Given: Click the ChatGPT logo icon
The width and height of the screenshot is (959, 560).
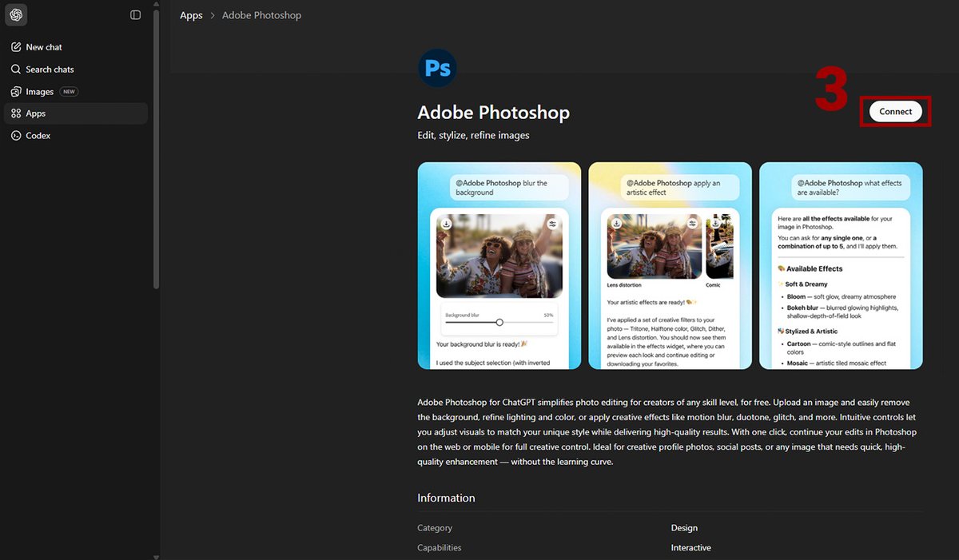Looking at the screenshot, I should pyautogui.click(x=16, y=14).
